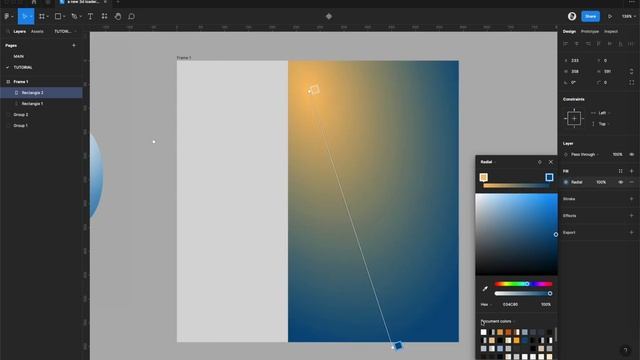The width and height of the screenshot is (640, 360).
Task: Click the distribute spacing tidy-up icon
Action: click(631, 44)
